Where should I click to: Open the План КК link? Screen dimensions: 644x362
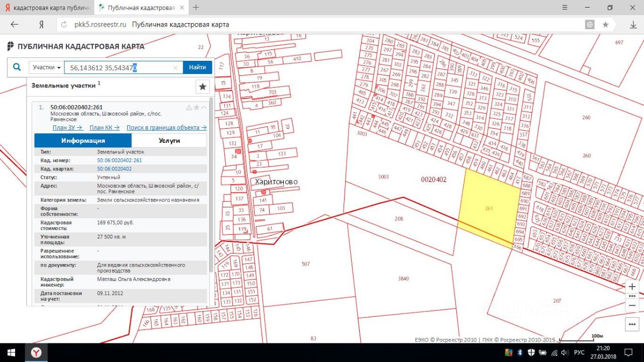coord(104,128)
